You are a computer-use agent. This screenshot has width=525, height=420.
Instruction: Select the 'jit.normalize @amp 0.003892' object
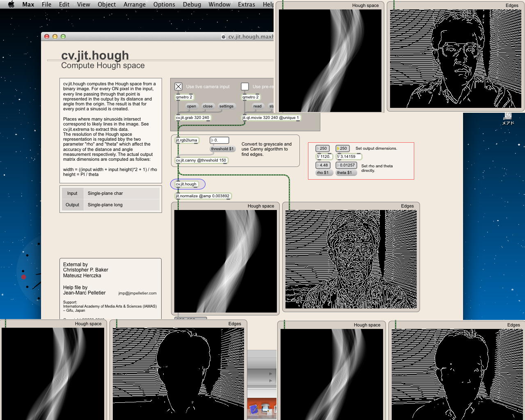tap(203, 196)
